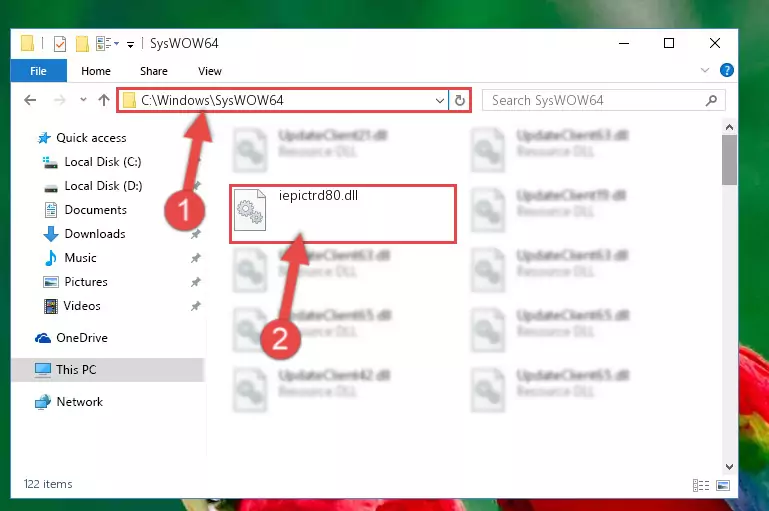The width and height of the screenshot is (769, 511).
Task: Expand the address bar history dropdown
Action: click(x=440, y=101)
